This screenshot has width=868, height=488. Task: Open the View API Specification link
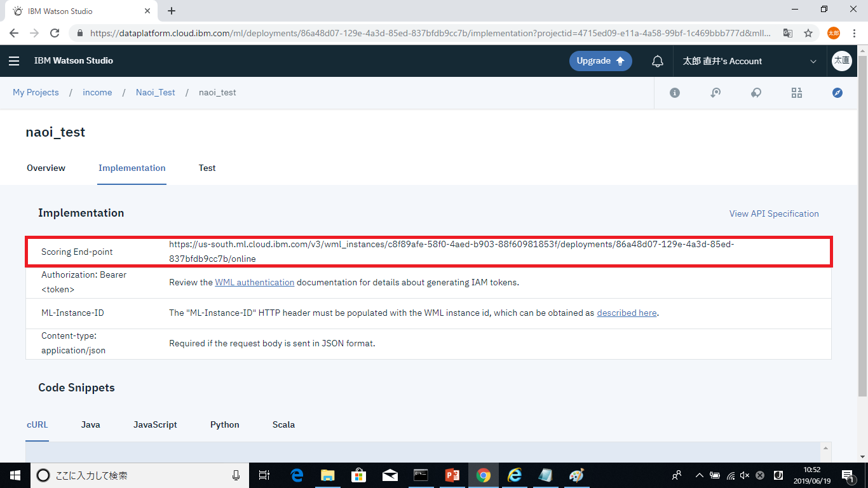[774, 213]
